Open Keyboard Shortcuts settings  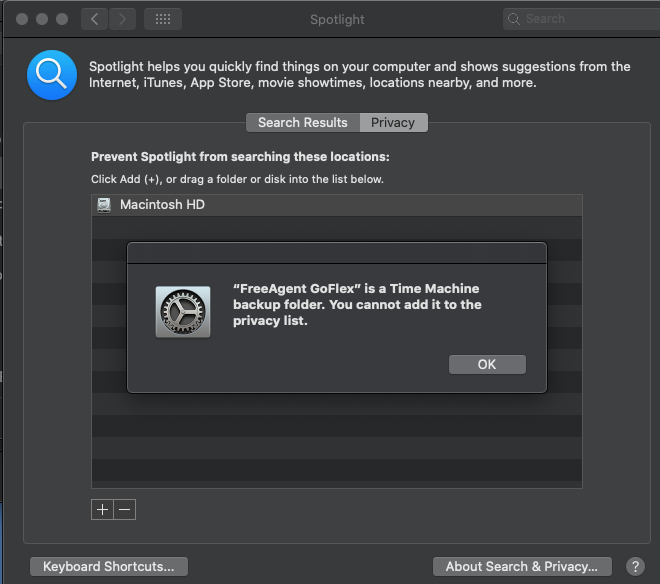click(x=109, y=566)
